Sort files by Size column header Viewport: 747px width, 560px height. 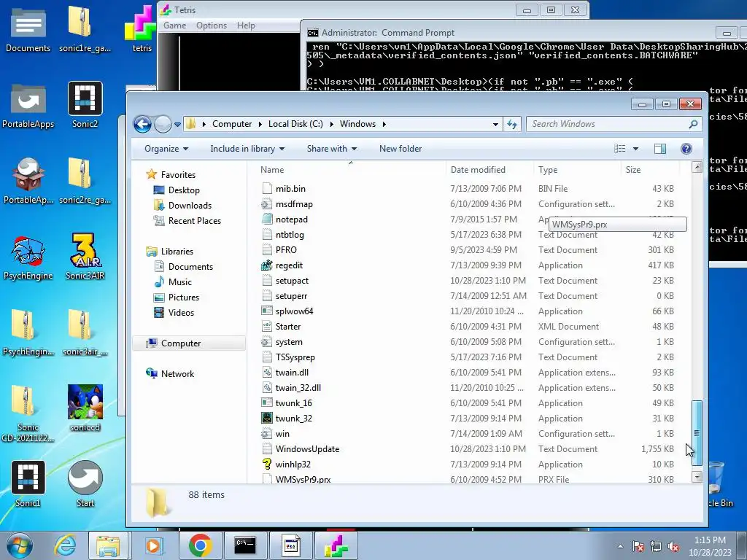650,169
